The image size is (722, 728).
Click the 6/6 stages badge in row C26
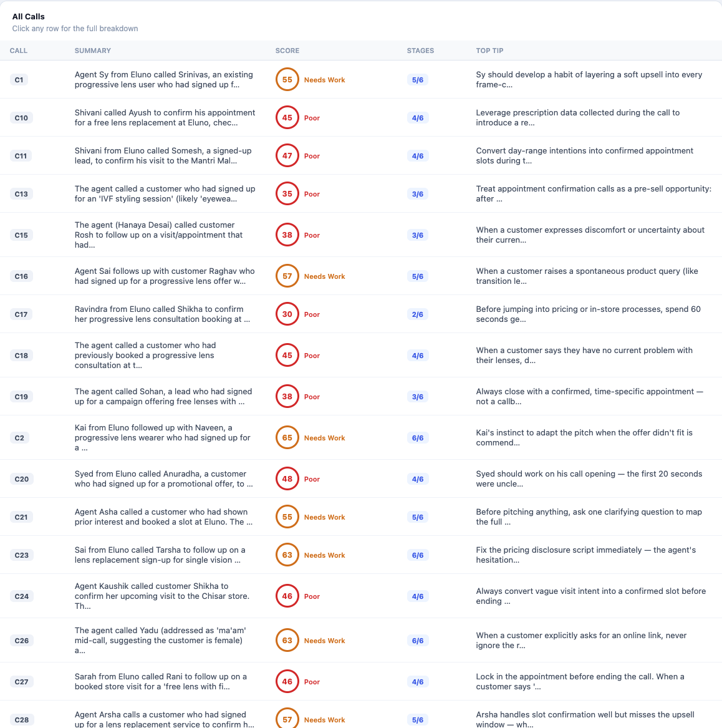(418, 640)
